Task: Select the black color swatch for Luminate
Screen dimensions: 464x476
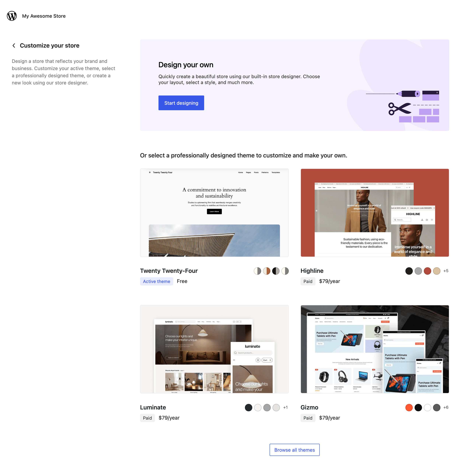Action: point(248,407)
